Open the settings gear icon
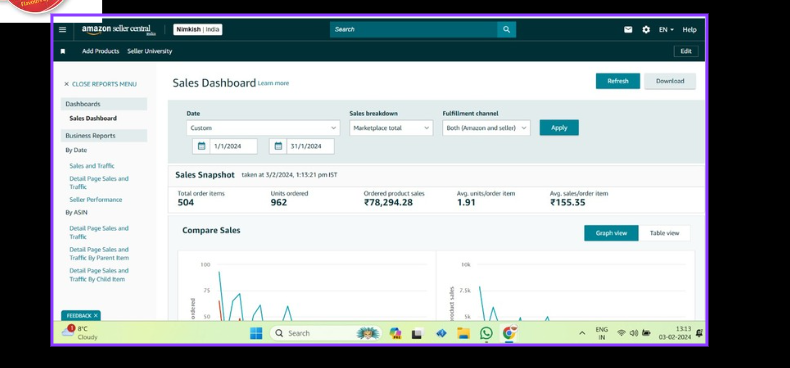 click(646, 30)
